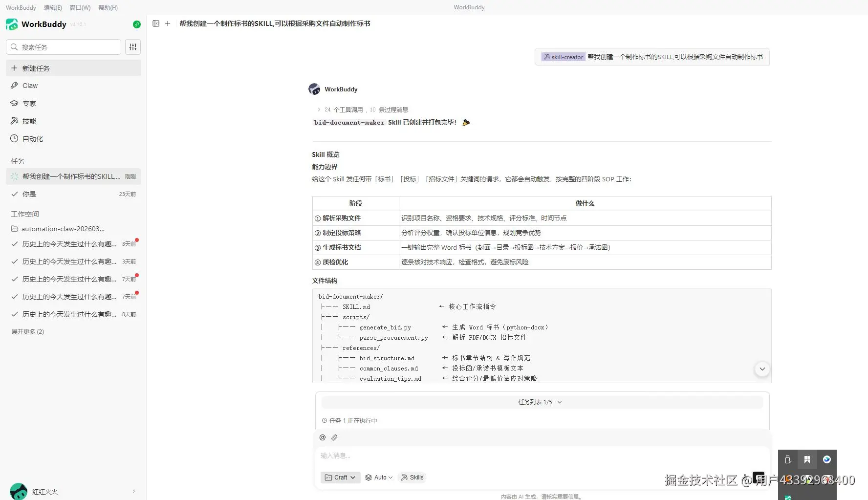Click the 红红火火 user avatar
The height and width of the screenshot is (500, 868).
click(19, 491)
